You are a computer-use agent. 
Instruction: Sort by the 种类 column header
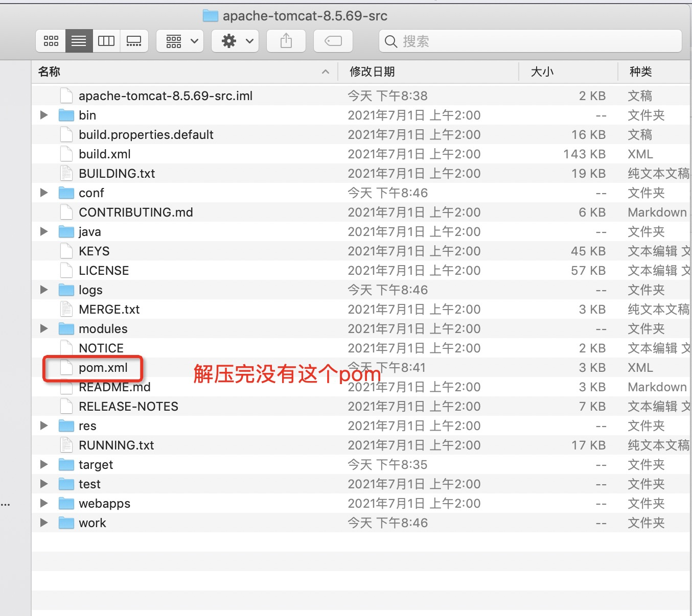(654, 72)
